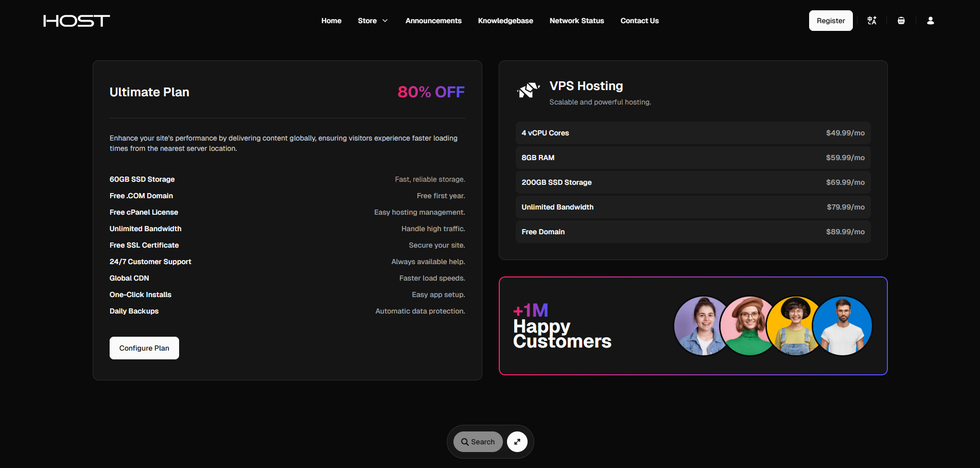Click the Configure Plan button
The width and height of the screenshot is (980, 468).
coord(144,348)
